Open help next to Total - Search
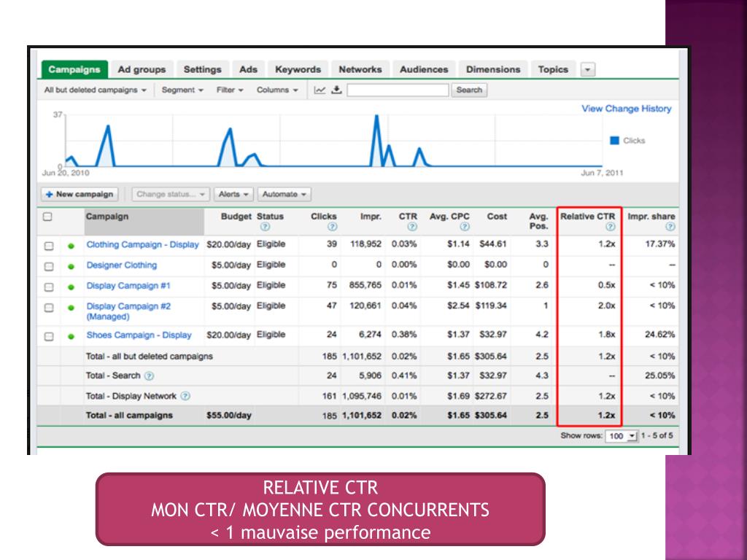The image size is (747, 560). (149, 376)
